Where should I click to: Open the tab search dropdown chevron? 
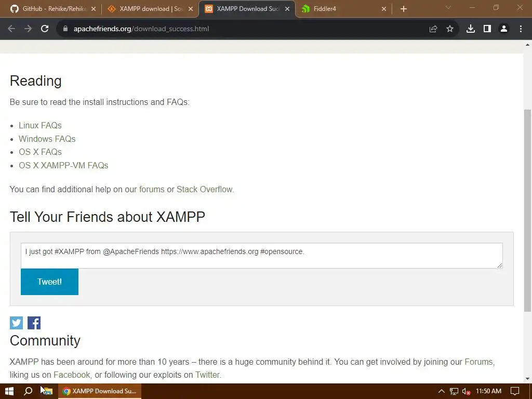point(448,7)
